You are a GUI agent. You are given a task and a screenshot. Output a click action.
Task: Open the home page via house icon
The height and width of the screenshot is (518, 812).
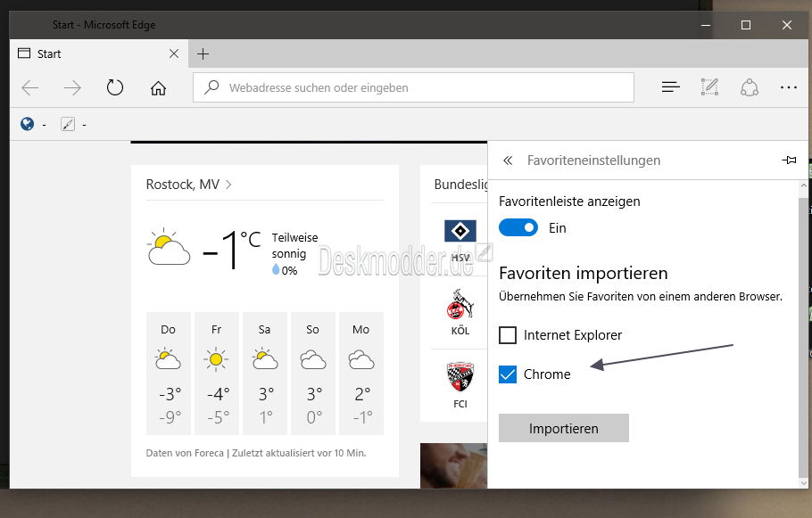coord(158,88)
